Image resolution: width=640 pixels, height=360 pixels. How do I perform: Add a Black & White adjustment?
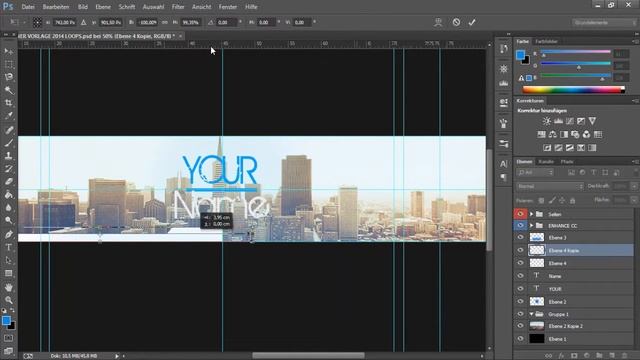pyautogui.click(x=564, y=134)
